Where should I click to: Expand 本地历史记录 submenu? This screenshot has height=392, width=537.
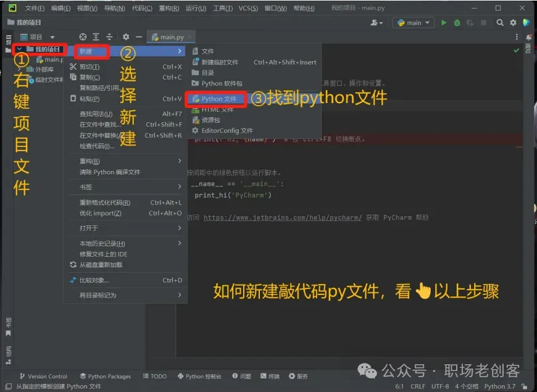tap(125, 244)
